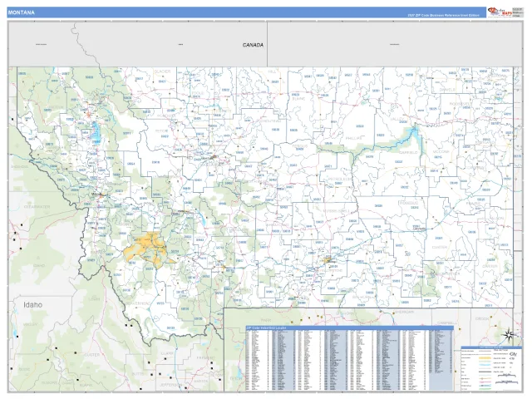Click the ZIP Code Business Reference edition subtitle

[x=444, y=16]
